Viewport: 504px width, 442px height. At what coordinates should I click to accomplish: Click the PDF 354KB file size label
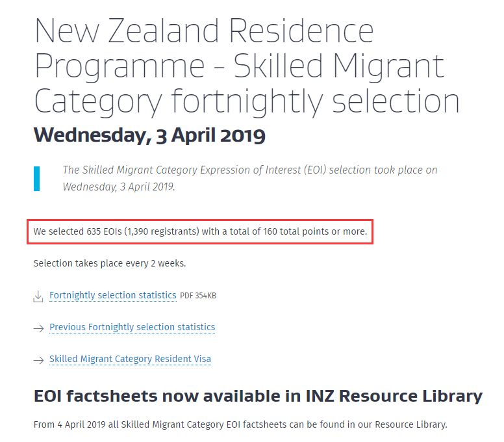coord(198,296)
